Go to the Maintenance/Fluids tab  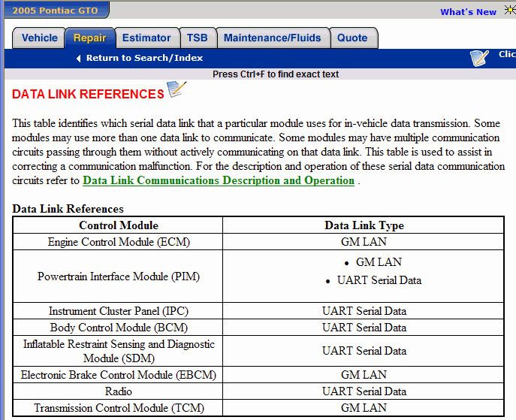coord(272,38)
